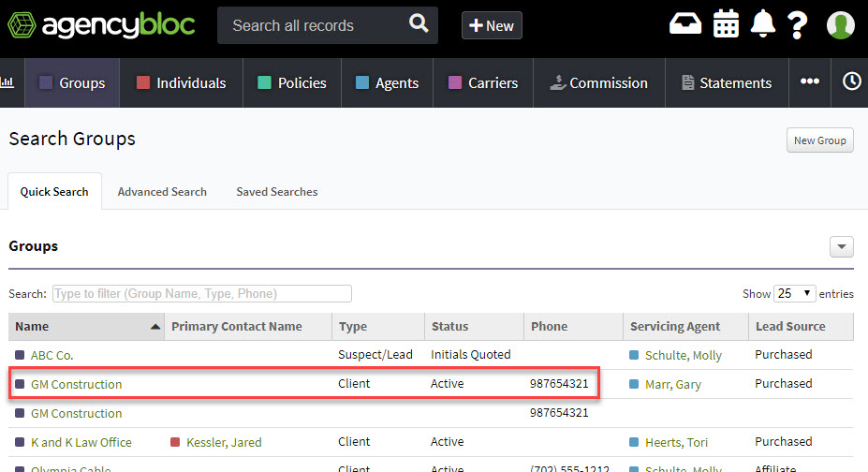868x472 pixels.
Task: Open the Marr, Gary agent link
Action: [673, 384]
